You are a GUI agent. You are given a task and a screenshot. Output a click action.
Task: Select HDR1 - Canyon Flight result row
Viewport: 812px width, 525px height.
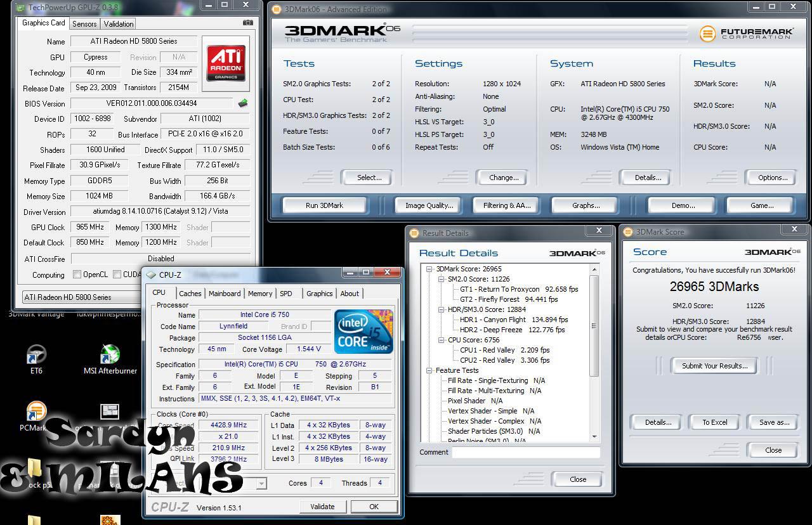pyautogui.click(x=514, y=320)
